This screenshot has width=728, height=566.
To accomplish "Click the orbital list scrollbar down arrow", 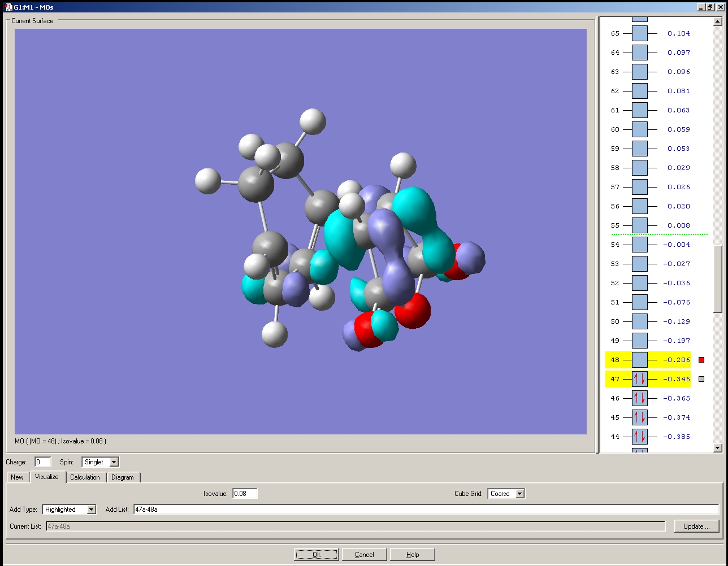I will [718, 448].
